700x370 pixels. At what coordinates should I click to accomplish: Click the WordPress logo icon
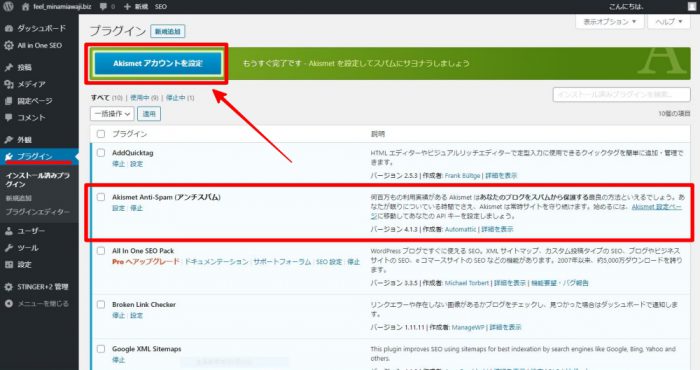8,7
